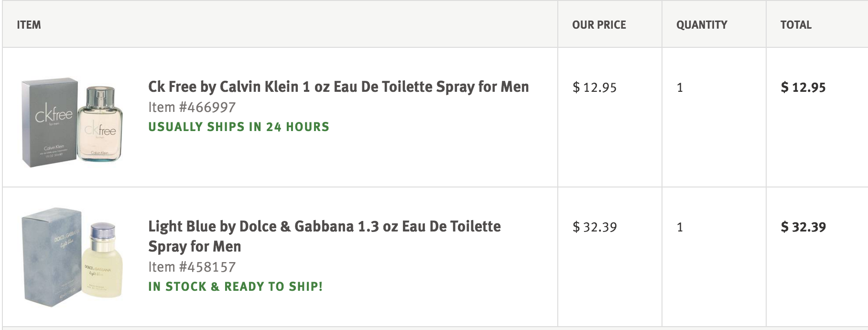The image size is (868, 330).
Task: Click the quantity value for Light Blue
Action: (x=680, y=227)
